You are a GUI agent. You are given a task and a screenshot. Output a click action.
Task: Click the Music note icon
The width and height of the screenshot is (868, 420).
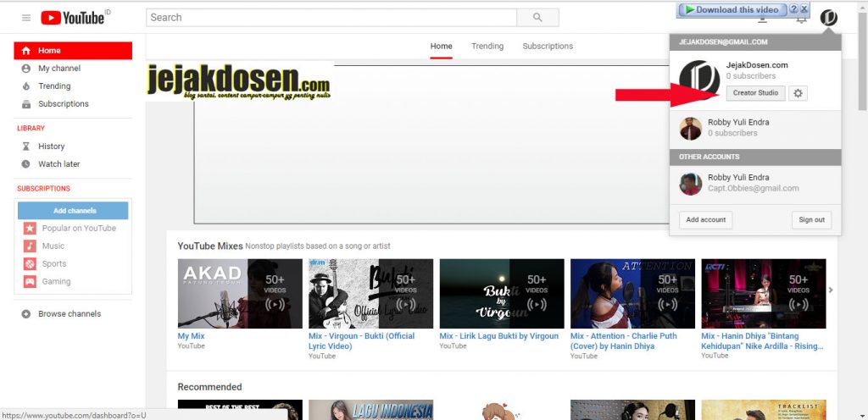30,246
